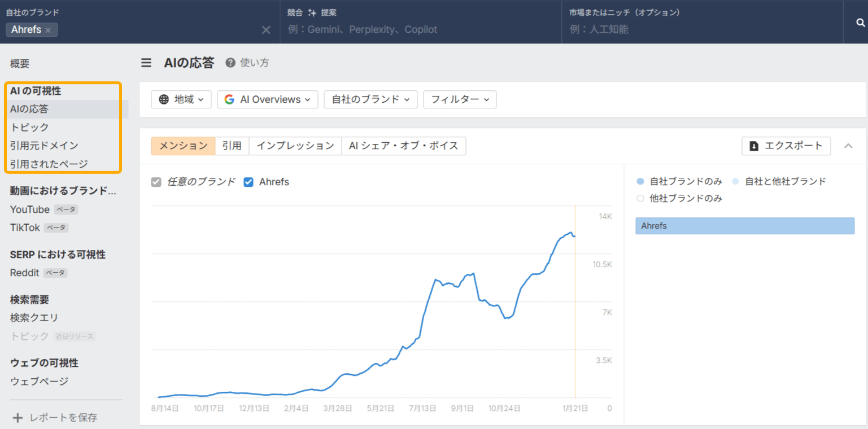This screenshot has height=429, width=868.
Task: Open the フィルター dropdown
Action: 459,99
